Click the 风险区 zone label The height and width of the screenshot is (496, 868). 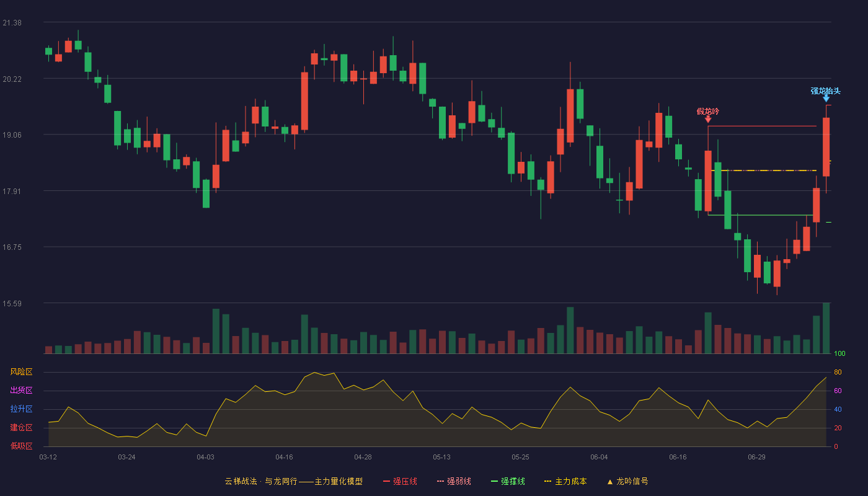point(21,372)
